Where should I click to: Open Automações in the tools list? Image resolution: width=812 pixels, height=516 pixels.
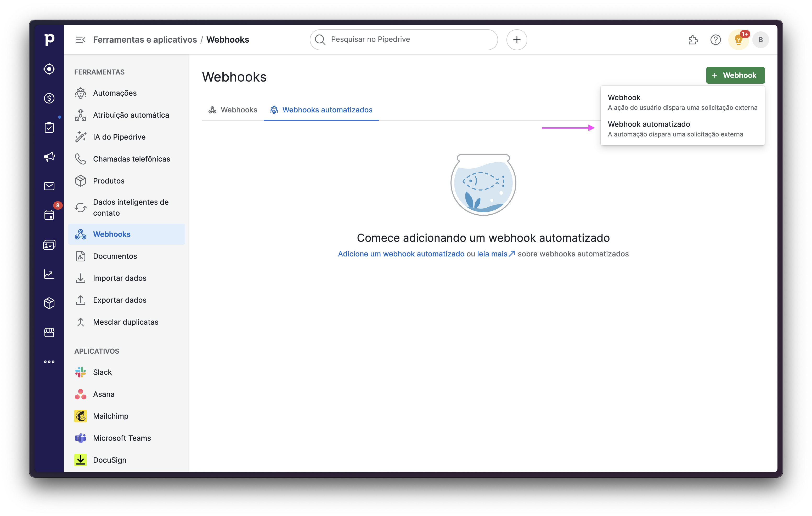(115, 93)
